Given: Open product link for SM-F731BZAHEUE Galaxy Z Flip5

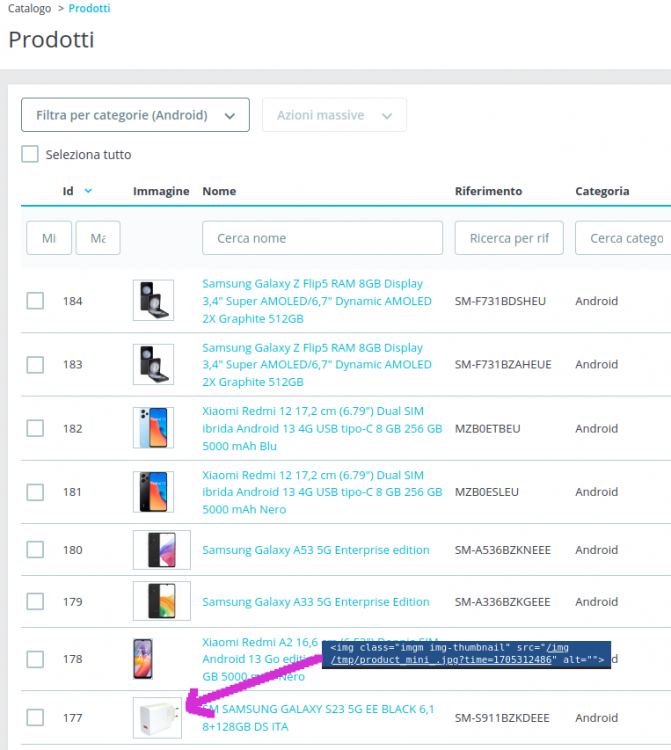Looking at the screenshot, I should [317, 364].
